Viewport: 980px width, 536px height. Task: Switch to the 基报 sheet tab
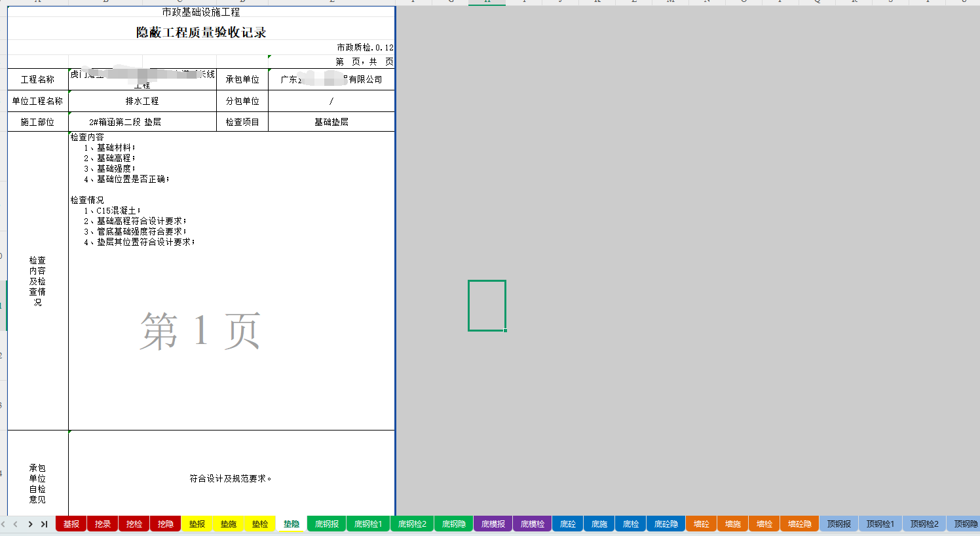click(71, 524)
